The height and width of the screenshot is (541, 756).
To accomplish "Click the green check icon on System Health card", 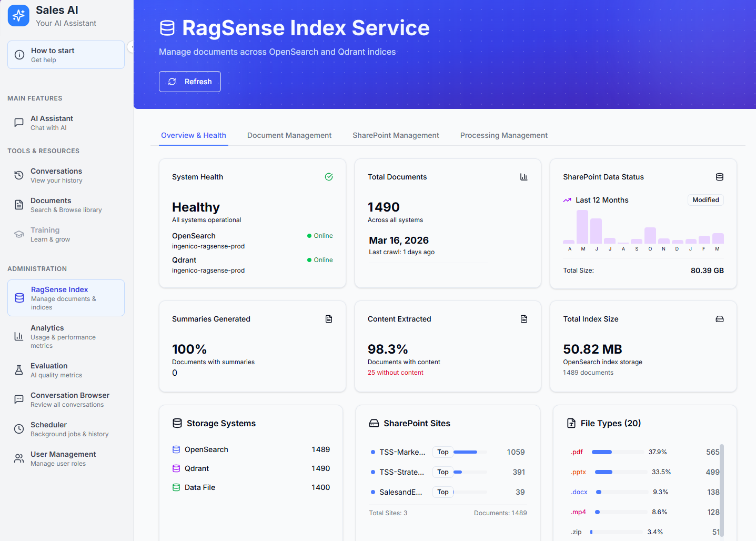I will [x=329, y=177].
